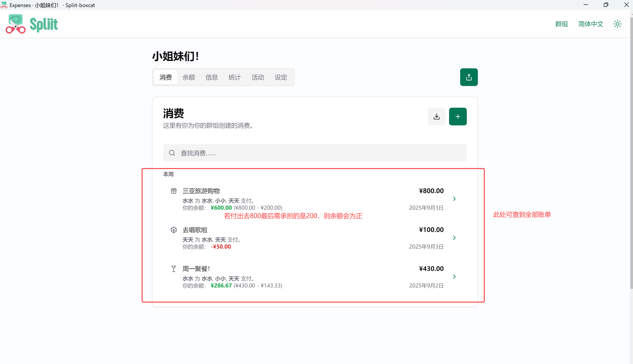
Task: Switch to the 余额 tab
Action: [x=189, y=77]
